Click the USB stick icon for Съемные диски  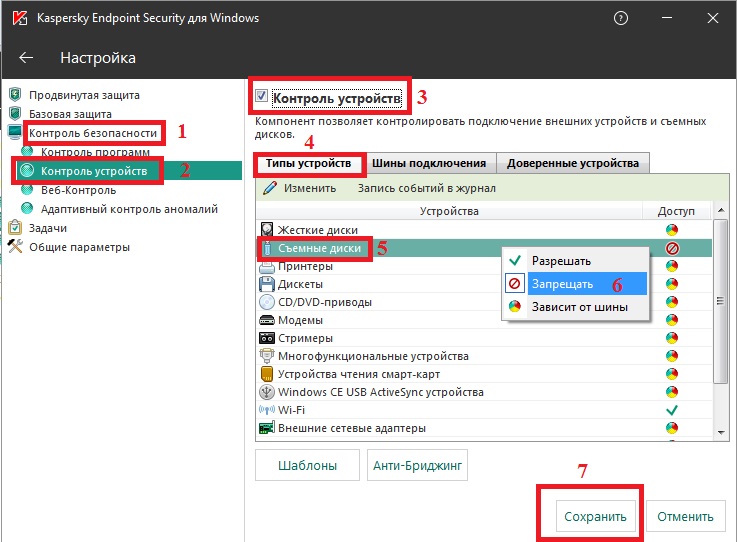click(x=267, y=248)
